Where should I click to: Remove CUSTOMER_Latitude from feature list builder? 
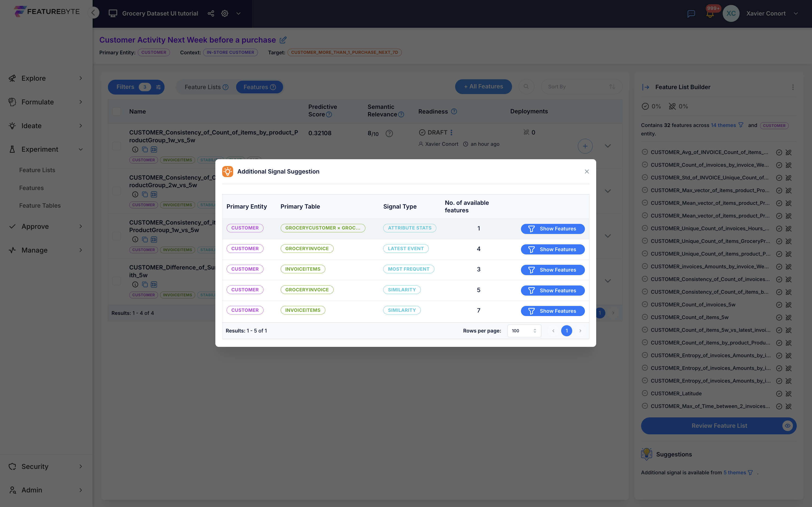(x=645, y=393)
